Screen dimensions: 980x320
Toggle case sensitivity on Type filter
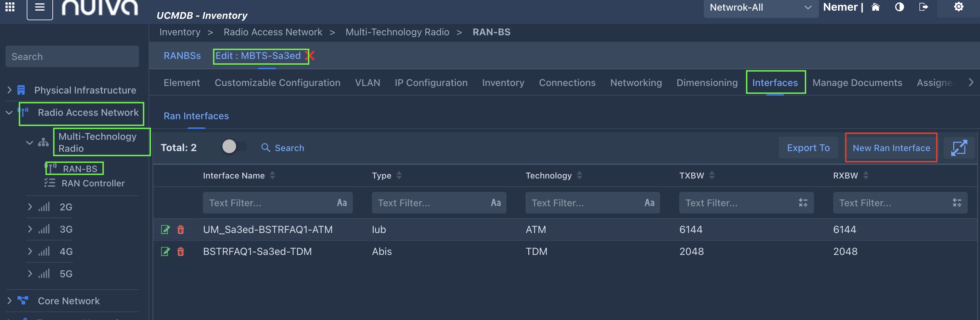(x=495, y=203)
